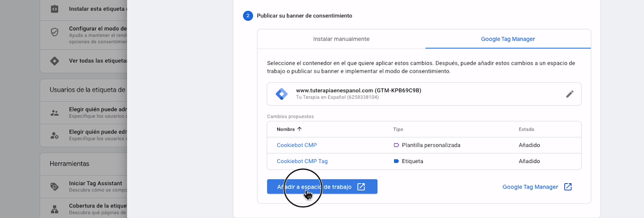This screenshot has width=644, height=218.
Task: Click the hierarchy icon beside Cobertura de la etiqueta
Action: 55,209
